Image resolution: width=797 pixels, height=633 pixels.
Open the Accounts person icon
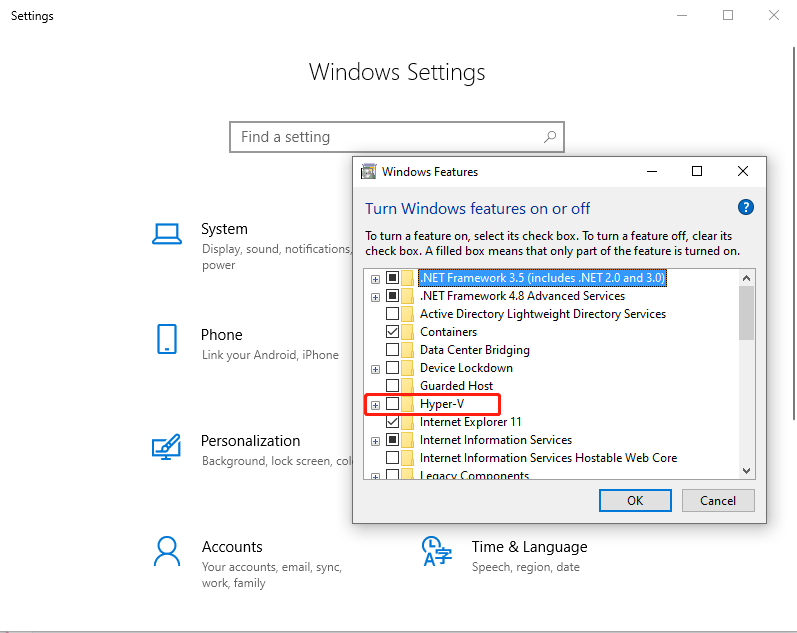(167, 551)
